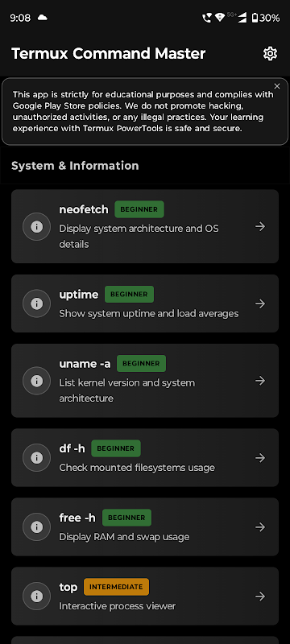Tap the cloud icon in status bar
The width and height of the screenshot is (290, 644).
pyautogui.click(x=43, y=18)
